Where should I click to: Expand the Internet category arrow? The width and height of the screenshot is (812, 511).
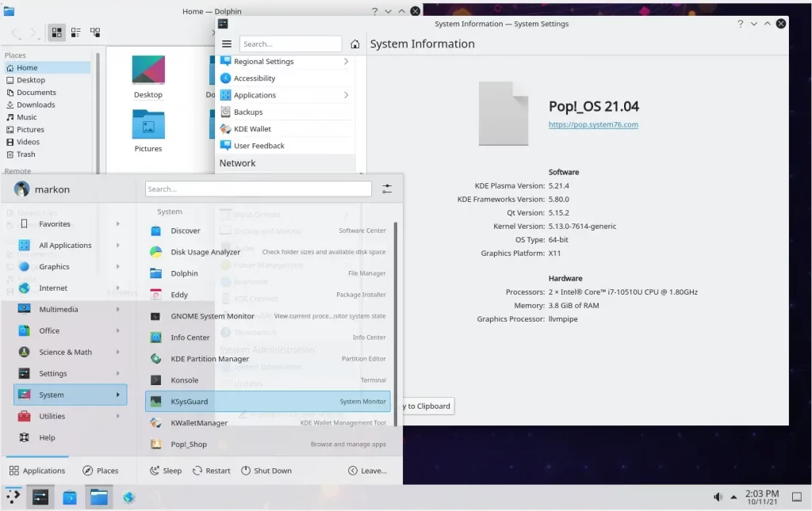tap(118, 288)
